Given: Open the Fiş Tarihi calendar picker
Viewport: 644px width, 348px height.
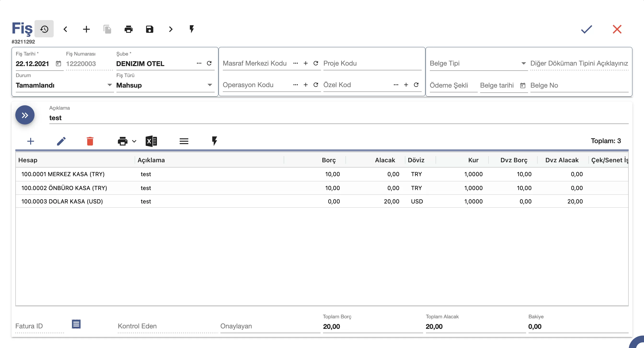Looking at the screenshot, I should 58,63.
